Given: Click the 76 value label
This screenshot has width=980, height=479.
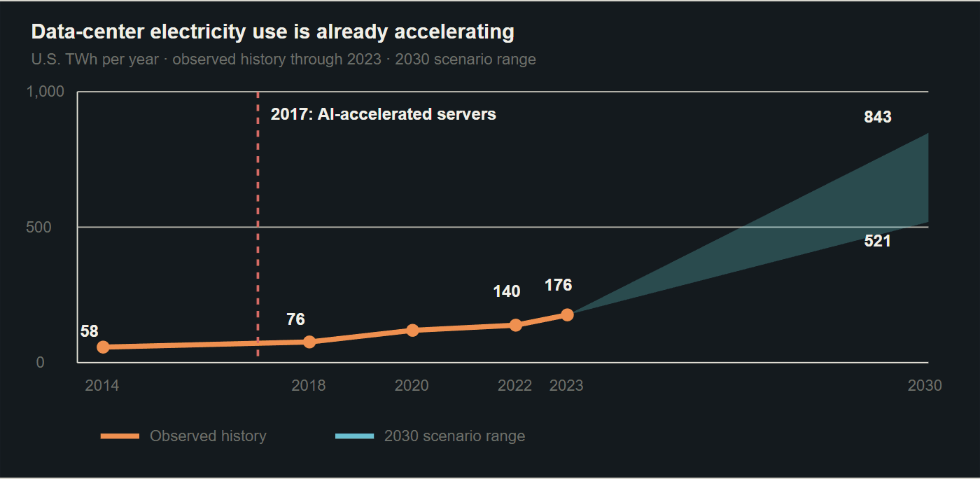Looking at the screenshot, I should (x=296, y=319).
